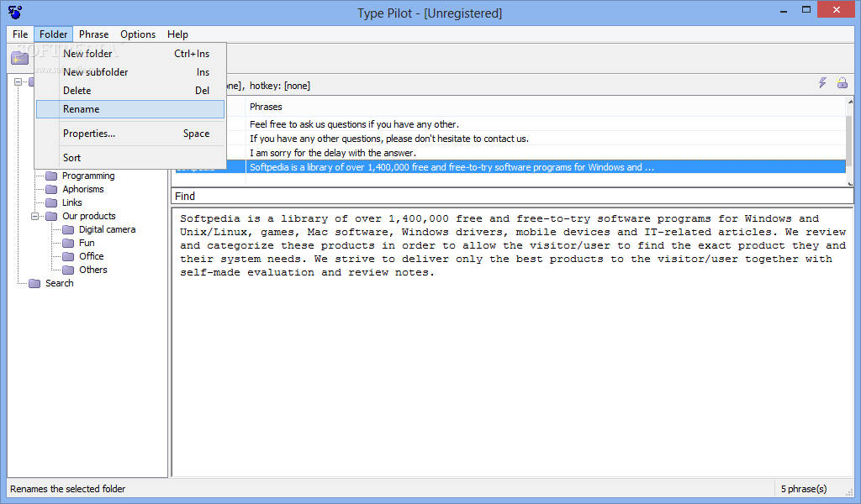Select phrase 'If you have any other questions'
This screenshot has width=861, height=504.
click(388, 139)
